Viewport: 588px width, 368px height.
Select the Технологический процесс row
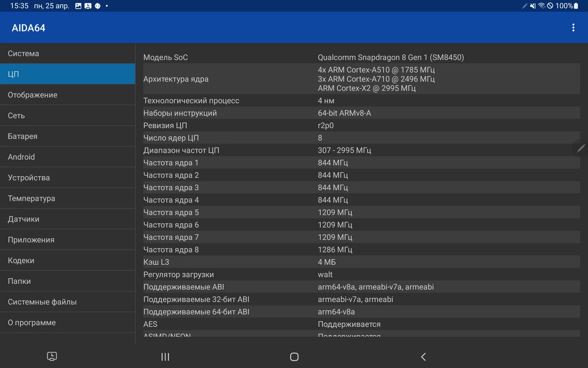pos(362,101)
